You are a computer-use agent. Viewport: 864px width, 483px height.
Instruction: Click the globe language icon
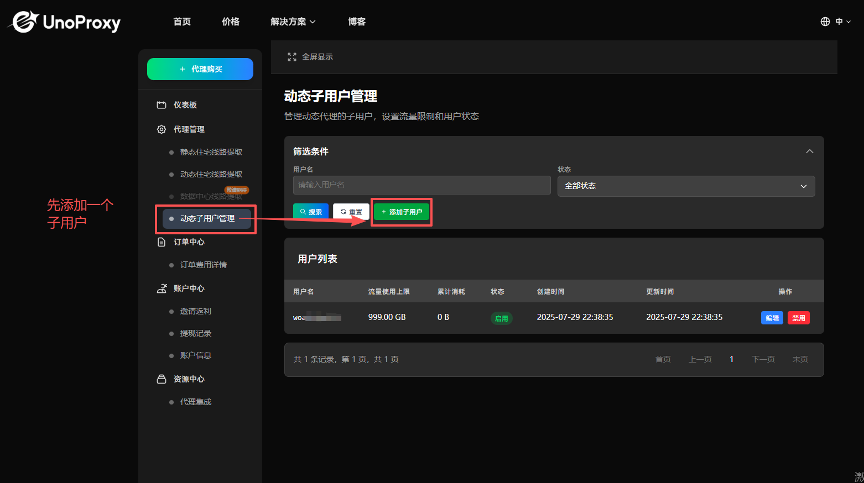[825, 21]
